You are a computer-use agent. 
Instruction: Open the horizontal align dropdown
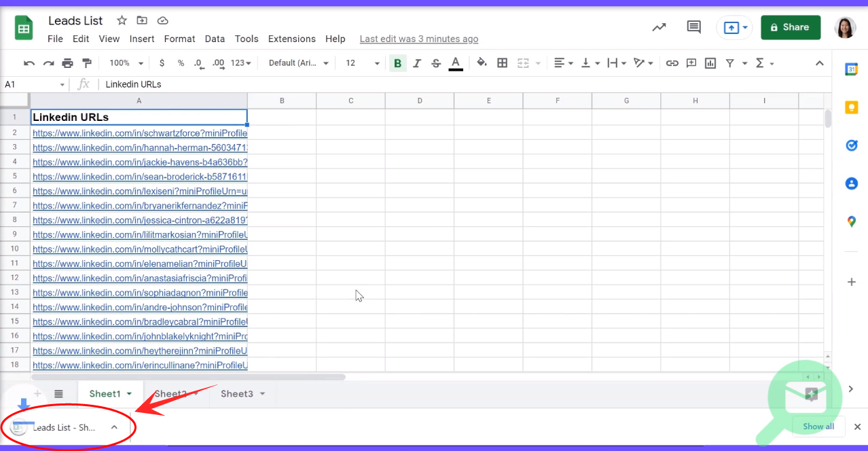point(564,63)
